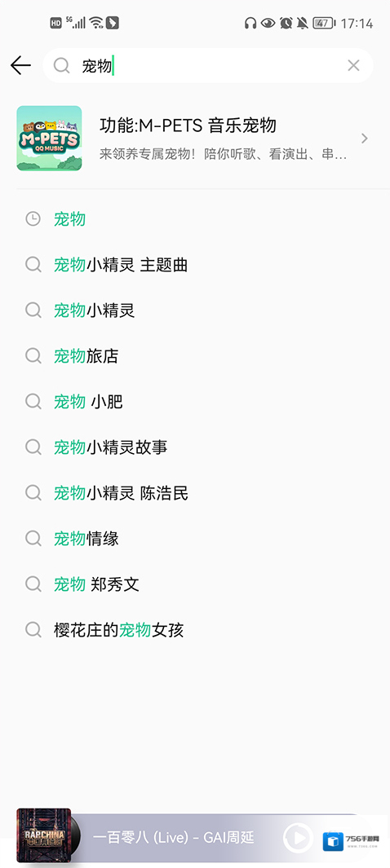Select the 宠物旅店 suggestion

point(195,355)
